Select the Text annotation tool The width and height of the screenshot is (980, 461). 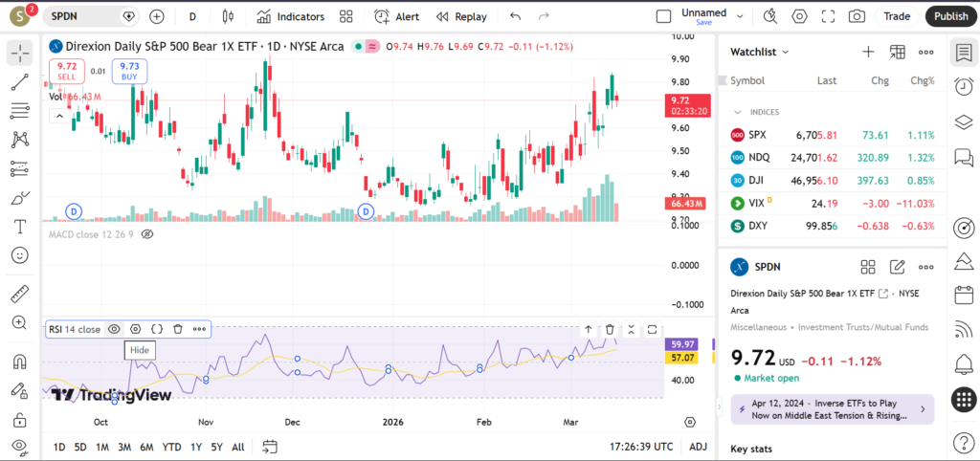19,227
